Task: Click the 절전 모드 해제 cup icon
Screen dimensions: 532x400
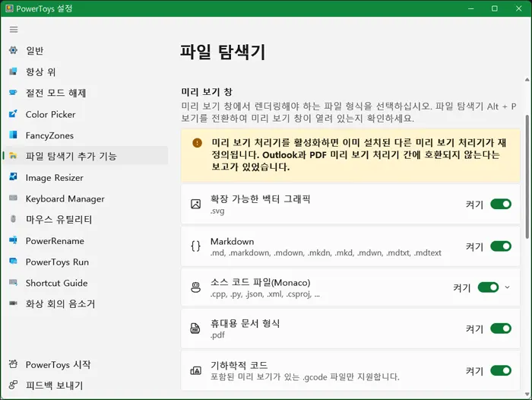Action: (13, 92)
